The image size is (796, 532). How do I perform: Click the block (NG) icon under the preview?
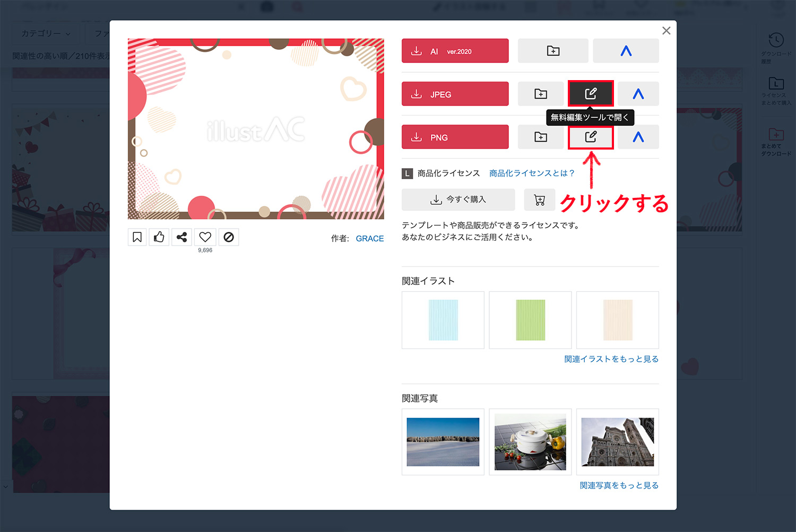(x=228, y=237)
